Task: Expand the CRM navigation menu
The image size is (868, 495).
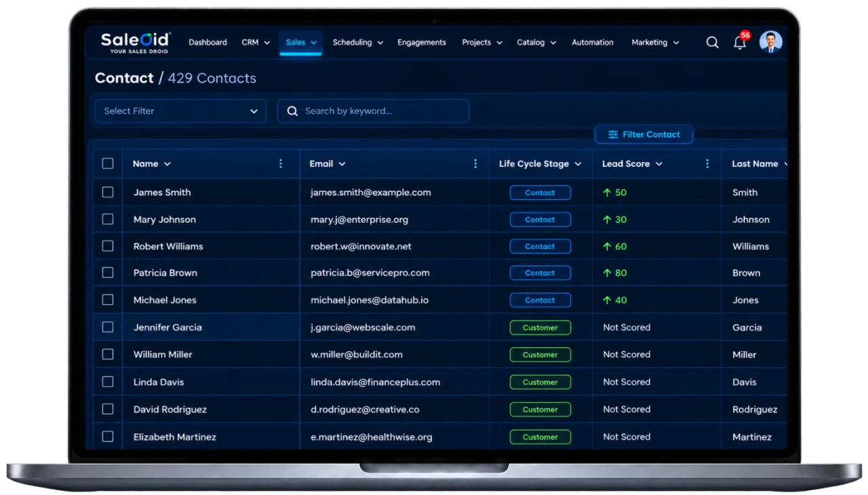Action: [256, 42]
